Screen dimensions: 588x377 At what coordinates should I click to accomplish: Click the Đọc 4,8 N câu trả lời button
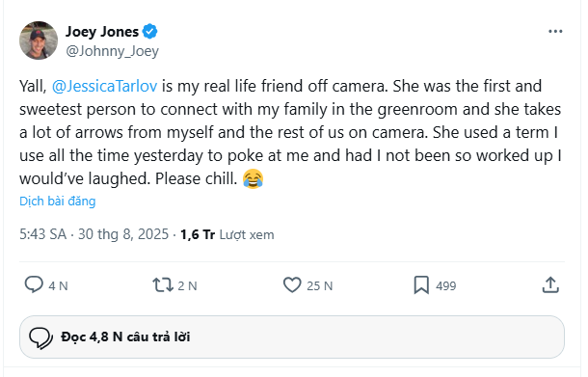click(x=292, y=337)
